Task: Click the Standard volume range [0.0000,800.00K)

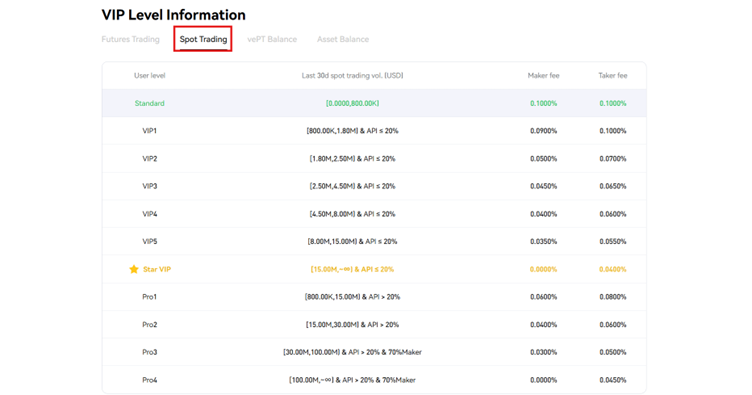Action: [352, 103]
